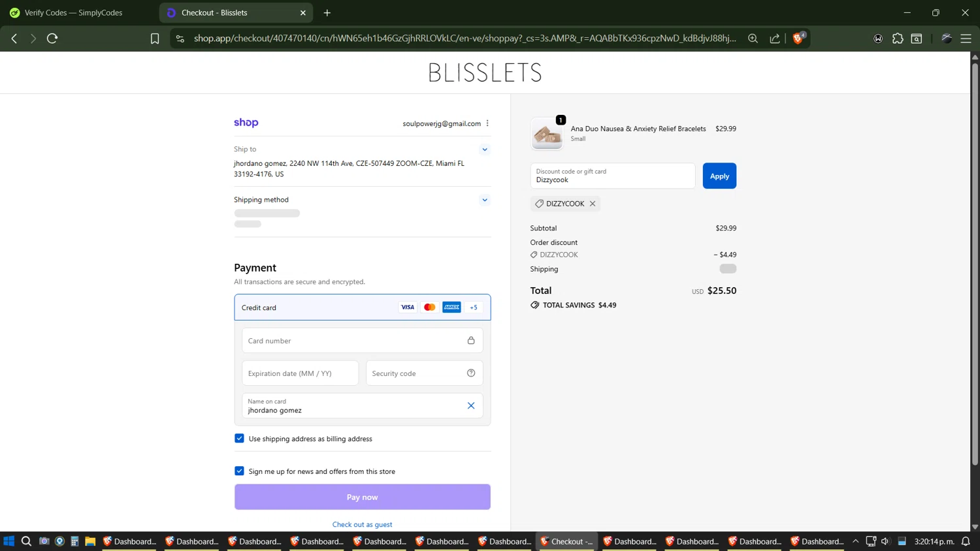The width and height of the screenshot is (980, 551).
Task: Select the Credit card payment option
Action: (x=363, y=307)
